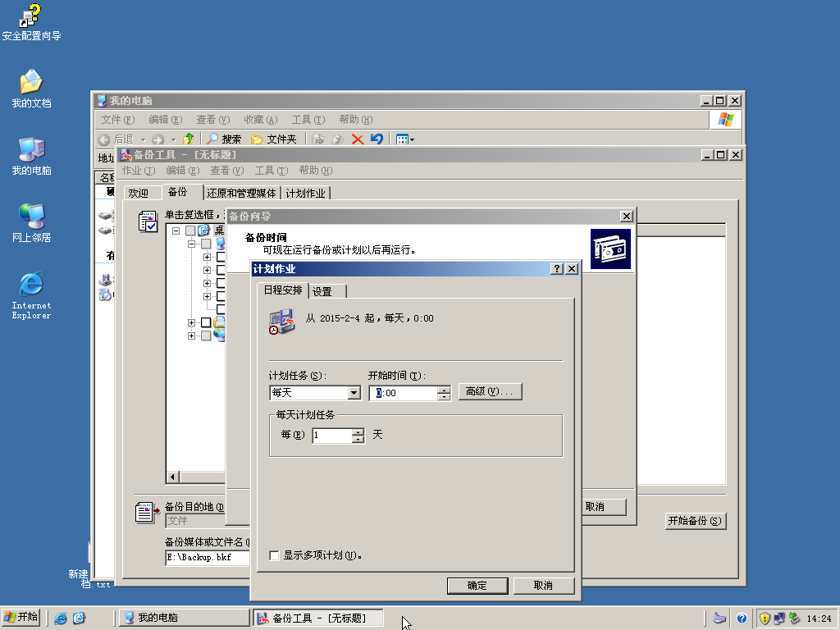Launch Internet Explorer from quick launch bar

pos(61,619)
